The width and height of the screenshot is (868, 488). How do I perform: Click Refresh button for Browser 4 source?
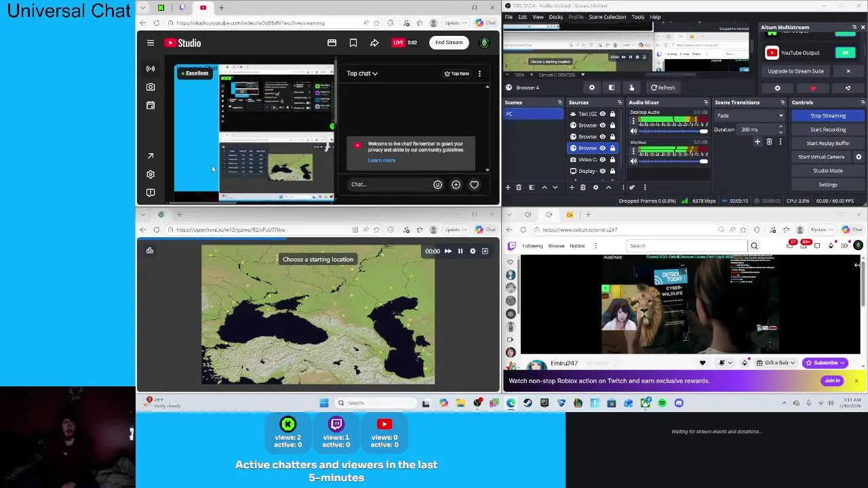point(663,87)
